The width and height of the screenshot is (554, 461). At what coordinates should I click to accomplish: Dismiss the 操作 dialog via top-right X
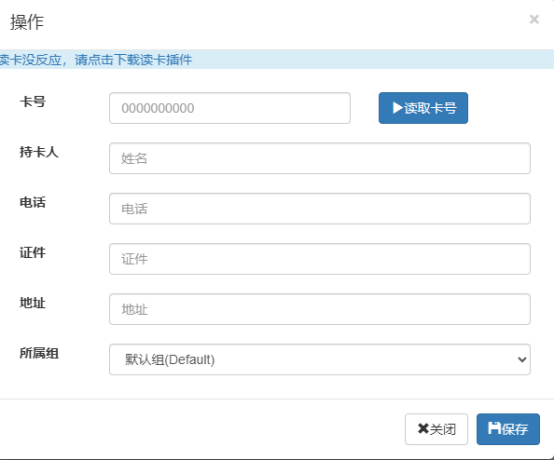[534, 19]
